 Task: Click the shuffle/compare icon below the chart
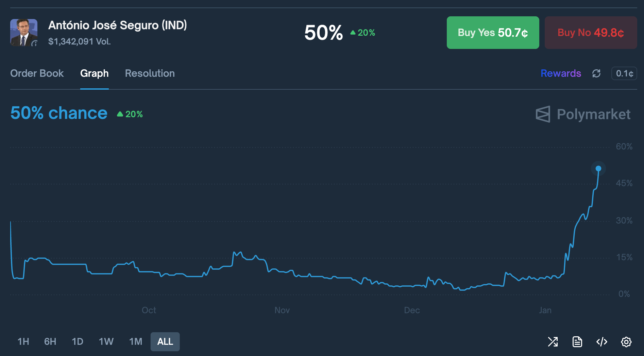click(x=553, y=342)
